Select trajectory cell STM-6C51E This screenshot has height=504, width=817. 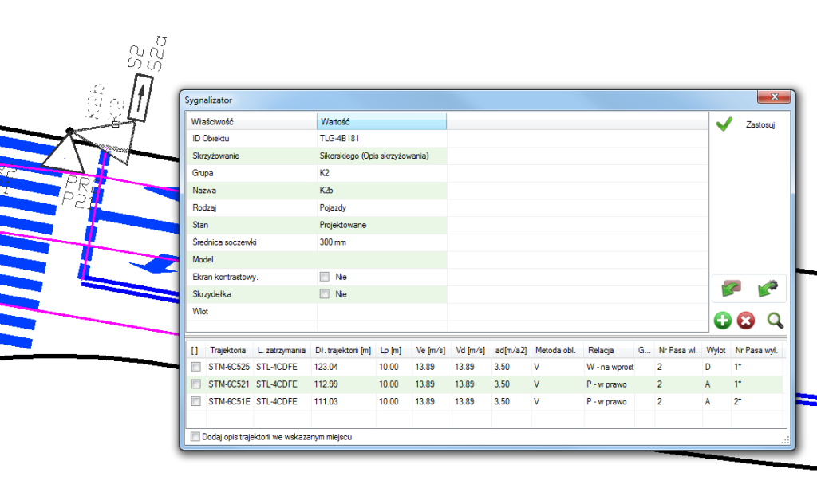pos(229,401)
